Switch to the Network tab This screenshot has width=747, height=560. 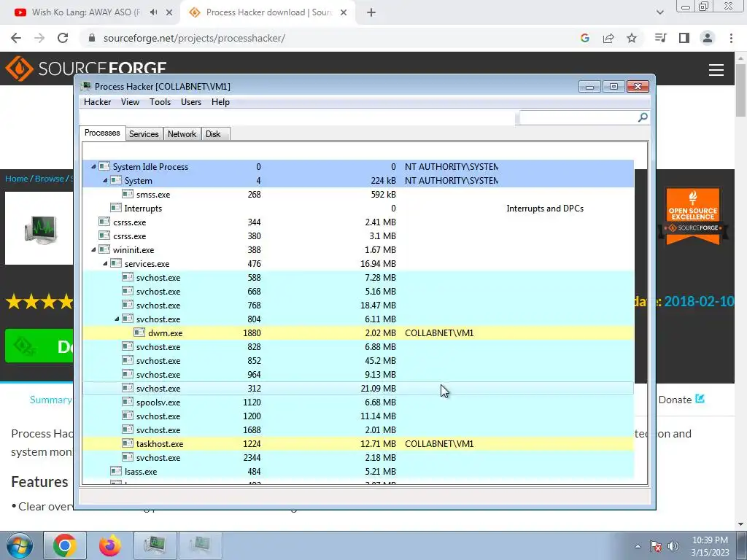pos(182,134)
